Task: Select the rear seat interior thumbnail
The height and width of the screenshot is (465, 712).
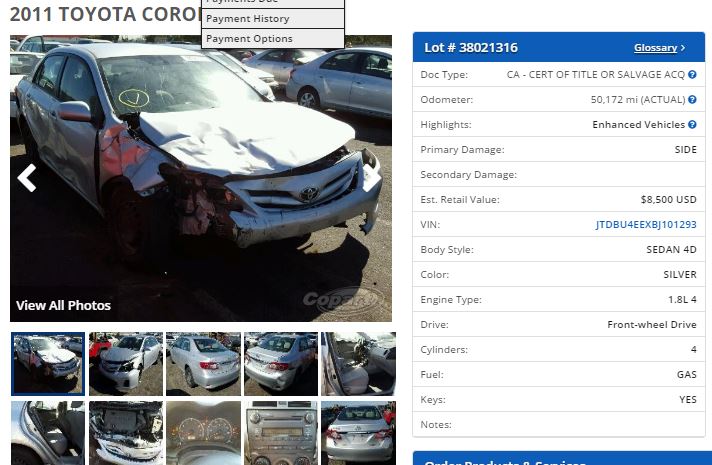Action: (48, 433)
